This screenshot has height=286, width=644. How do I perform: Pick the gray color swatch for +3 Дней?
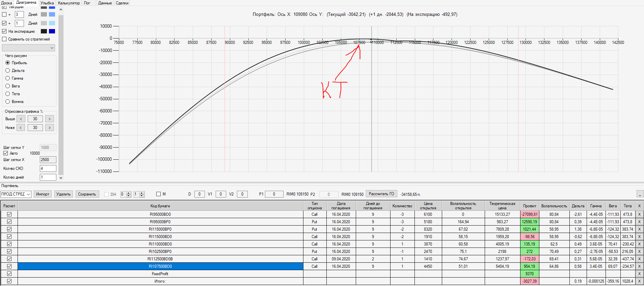point(44,15)
